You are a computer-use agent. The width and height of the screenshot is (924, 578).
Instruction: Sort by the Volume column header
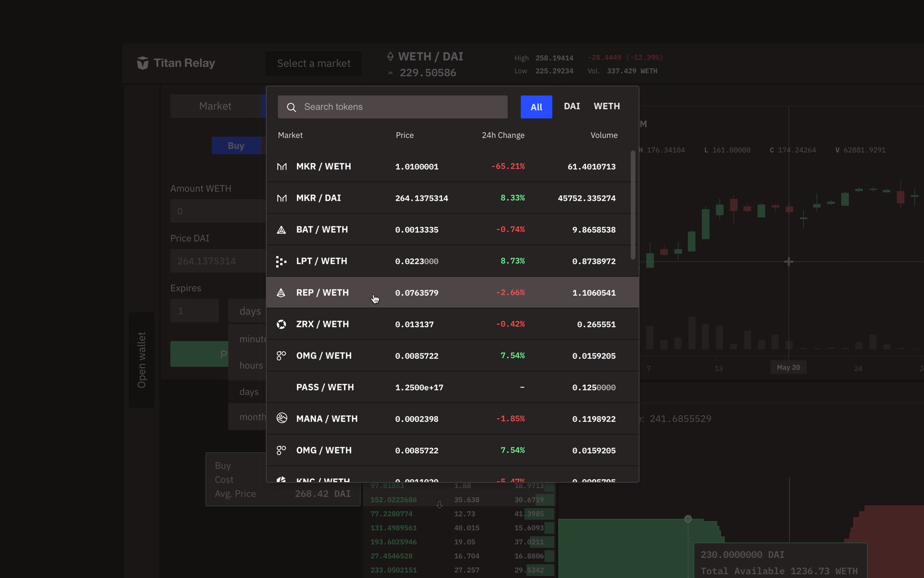(x=604, y=135)
